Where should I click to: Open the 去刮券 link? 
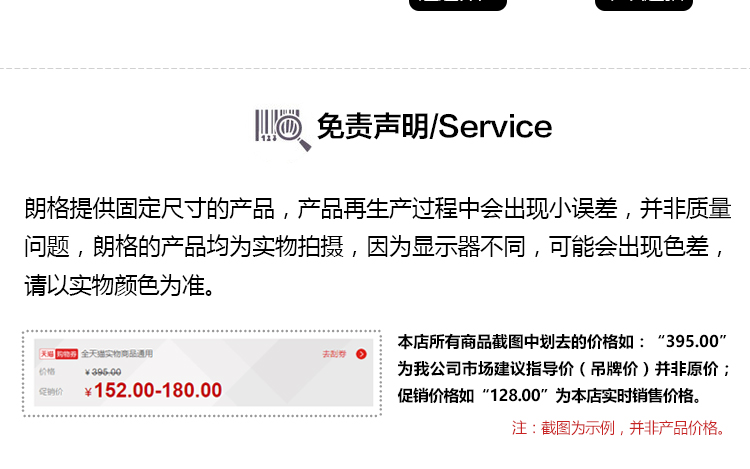pyautogui.click(x=334, y=354)
